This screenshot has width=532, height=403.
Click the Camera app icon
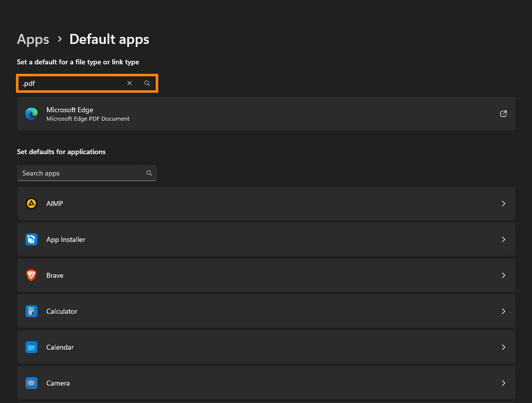(31, 383)
